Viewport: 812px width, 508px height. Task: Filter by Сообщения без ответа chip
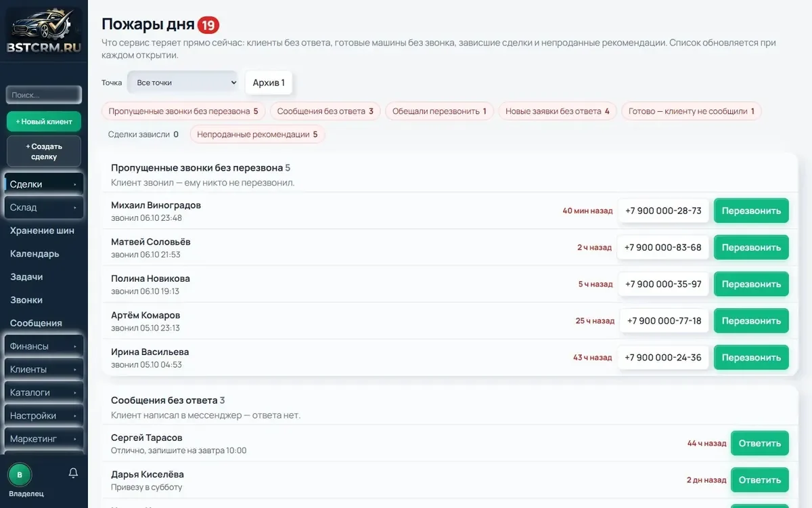click(325, 111)
